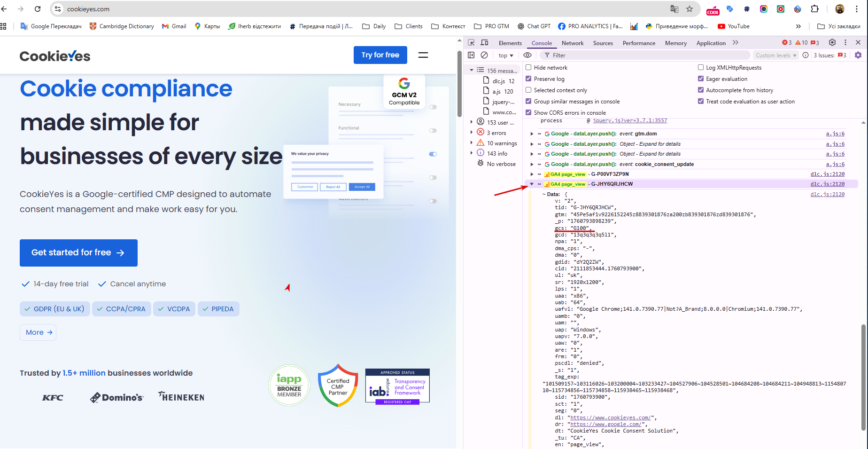This screenshot has width=868, height=449.
Task: Click the CookieYes logo
Action: point(55,56)
